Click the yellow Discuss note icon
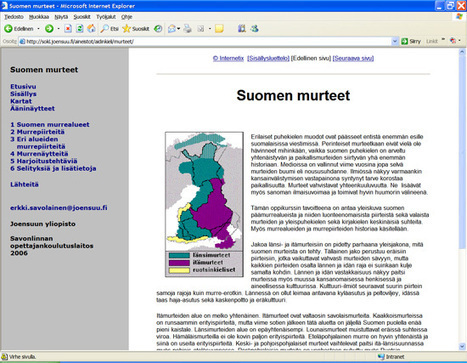Screen dimensions: 467x363 pos(219,29)
